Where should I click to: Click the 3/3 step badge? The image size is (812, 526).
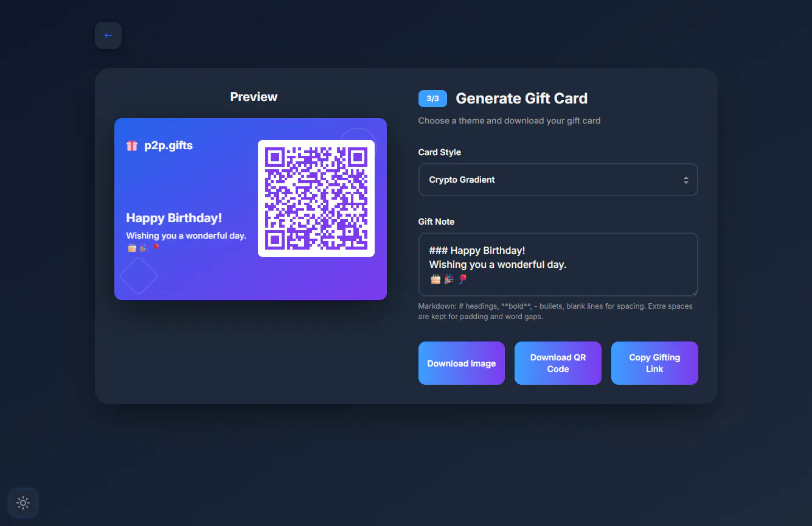click(x=432, y=99)
